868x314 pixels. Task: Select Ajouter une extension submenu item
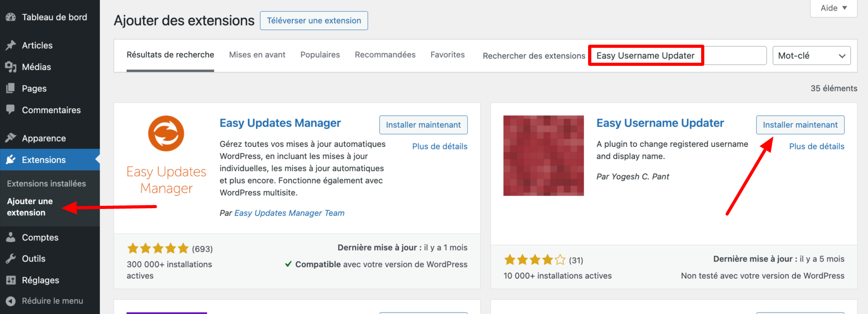[x=30, y=207]
